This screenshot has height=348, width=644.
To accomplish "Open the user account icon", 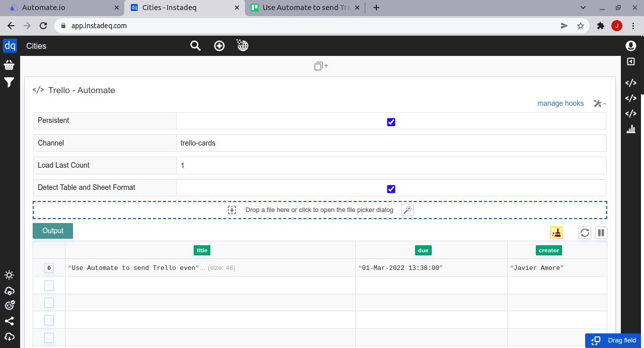I will coord(631,46).
